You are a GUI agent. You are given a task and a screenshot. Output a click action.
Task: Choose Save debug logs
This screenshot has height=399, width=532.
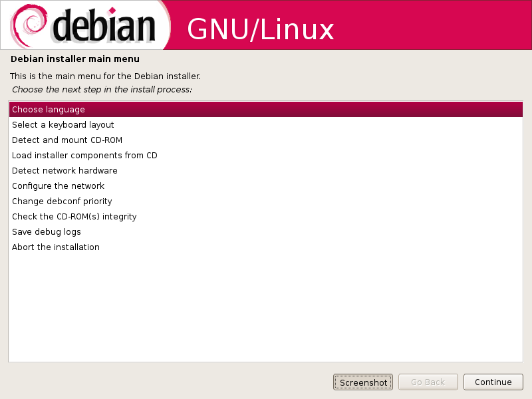coord(266,231)
